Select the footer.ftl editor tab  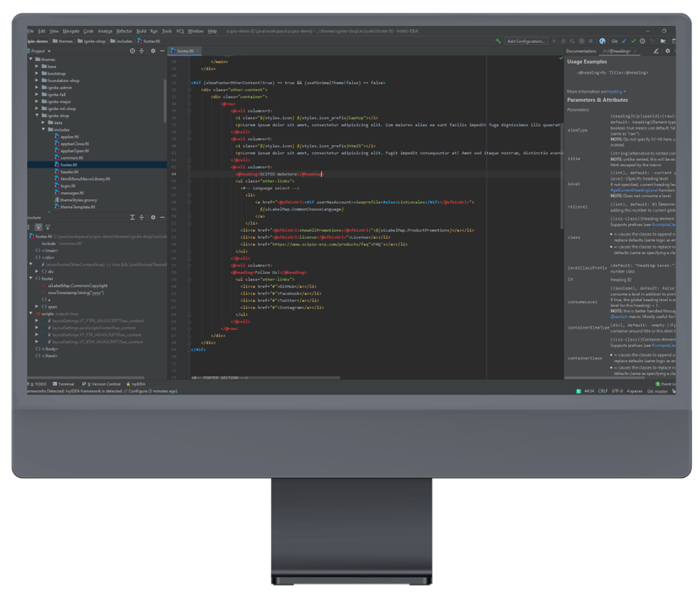(185, 51)
